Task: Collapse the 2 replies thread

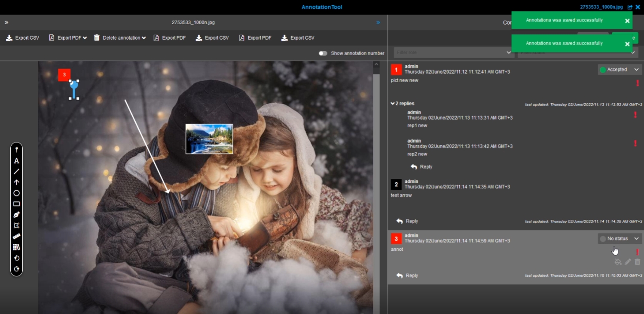Action: (x=403, y=104)
